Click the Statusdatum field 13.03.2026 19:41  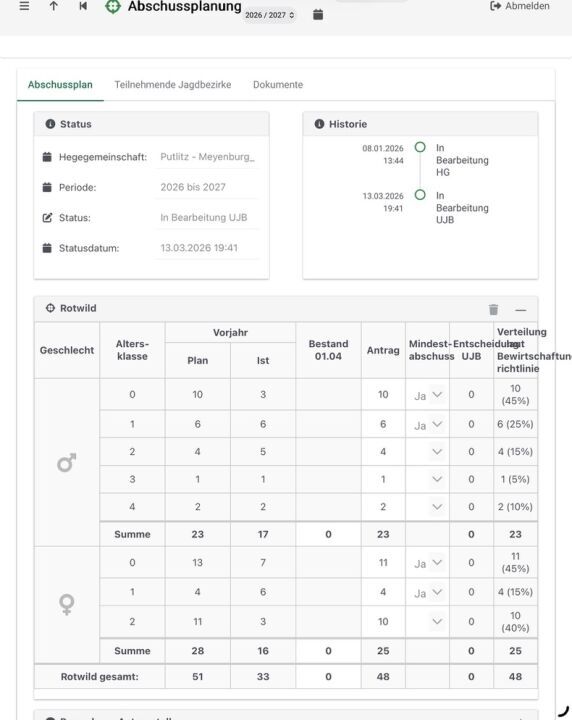point(207,248)
